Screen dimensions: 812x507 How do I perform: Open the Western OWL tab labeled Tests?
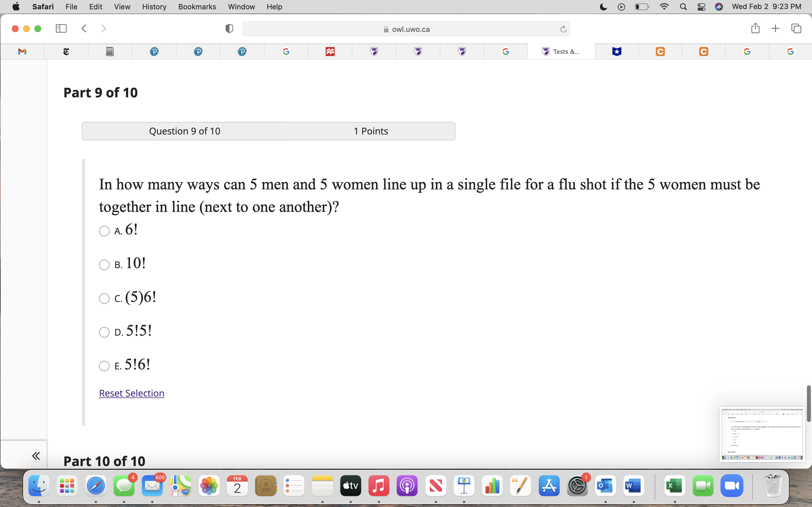pos(561,51)
